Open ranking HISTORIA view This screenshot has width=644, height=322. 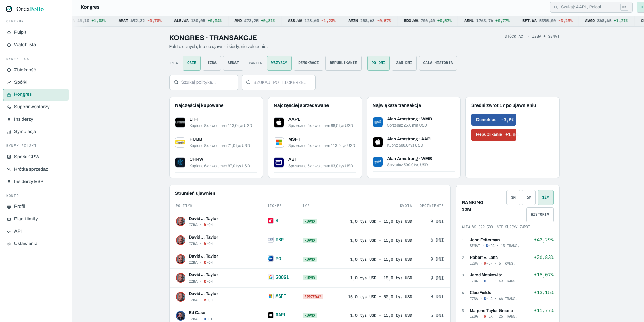[x=540, y=215]
